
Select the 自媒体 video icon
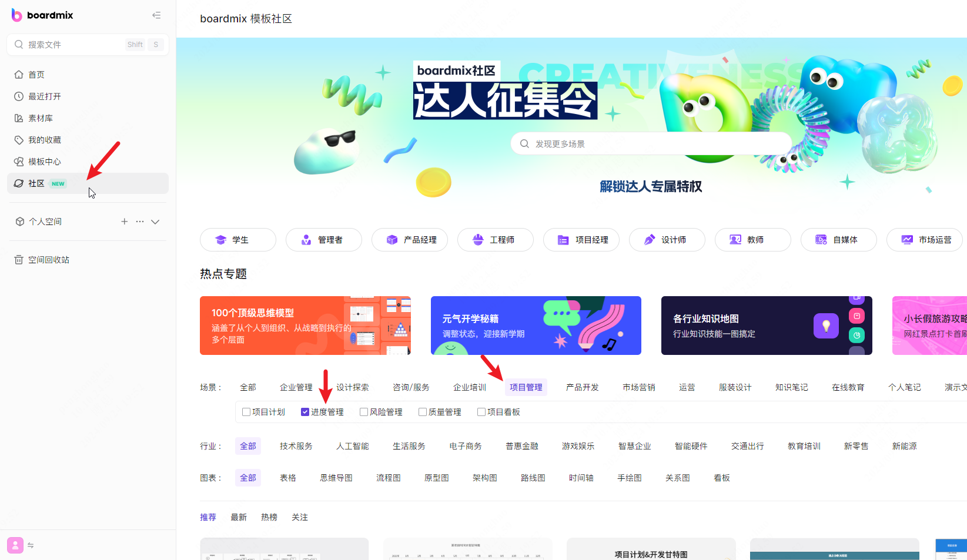point(821,240)
